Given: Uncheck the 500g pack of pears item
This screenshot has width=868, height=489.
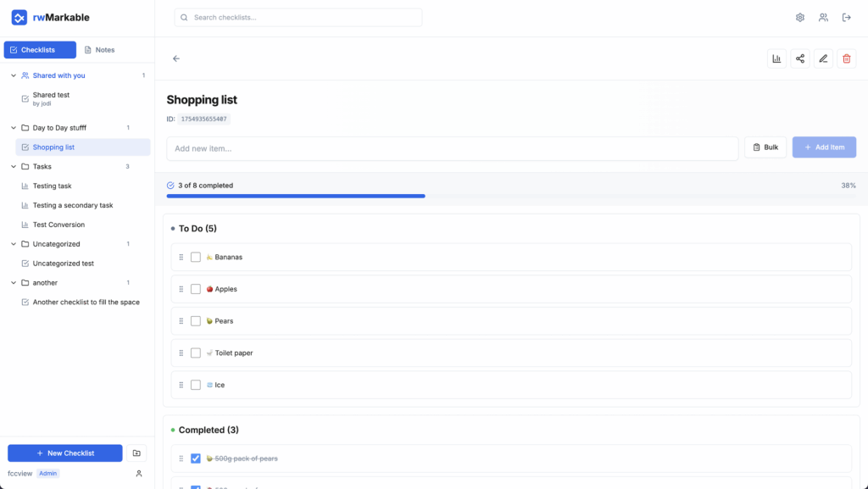Looking at the screenshot, I should (x=196, y=458).
